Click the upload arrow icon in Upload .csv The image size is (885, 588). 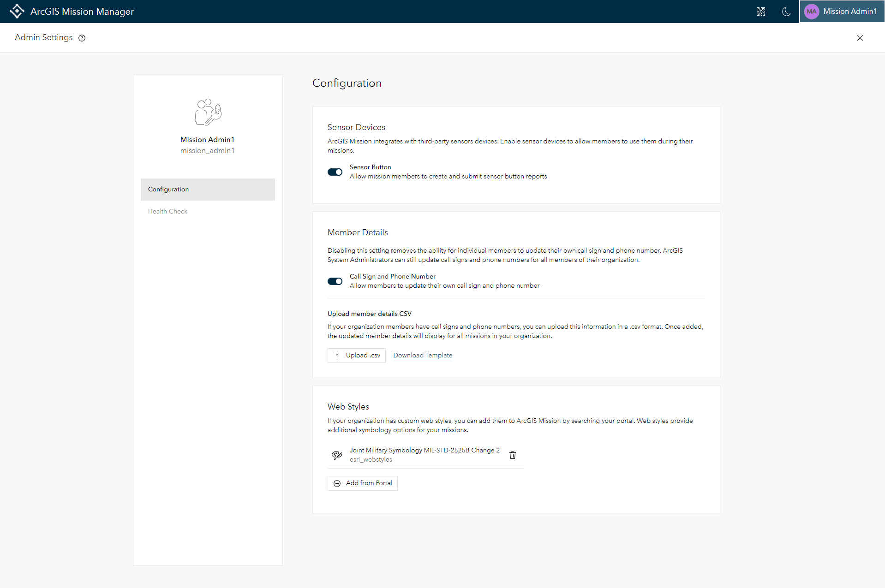point(338,355)
